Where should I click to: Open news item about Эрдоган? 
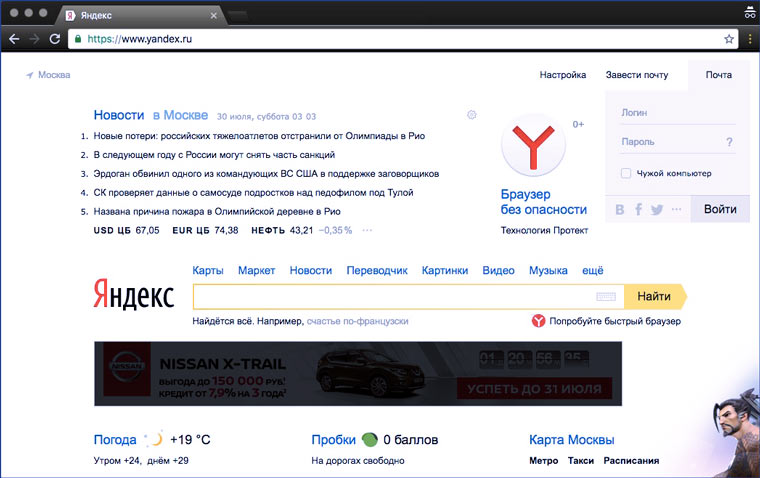pyautogui.click(x=266, y=174)
